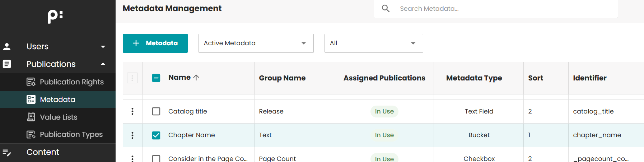Check the Catalog title row checkbox
The image size is (644, 162).
click(x=156, y=111)
